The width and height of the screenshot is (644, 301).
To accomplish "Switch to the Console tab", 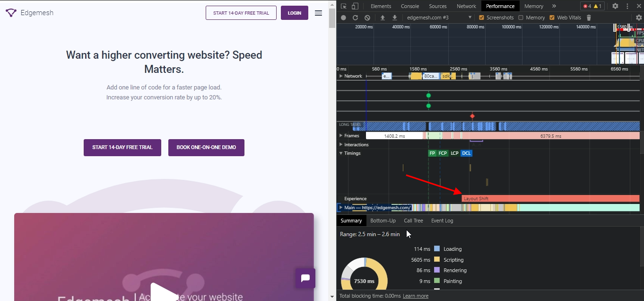I will point(410,6).
